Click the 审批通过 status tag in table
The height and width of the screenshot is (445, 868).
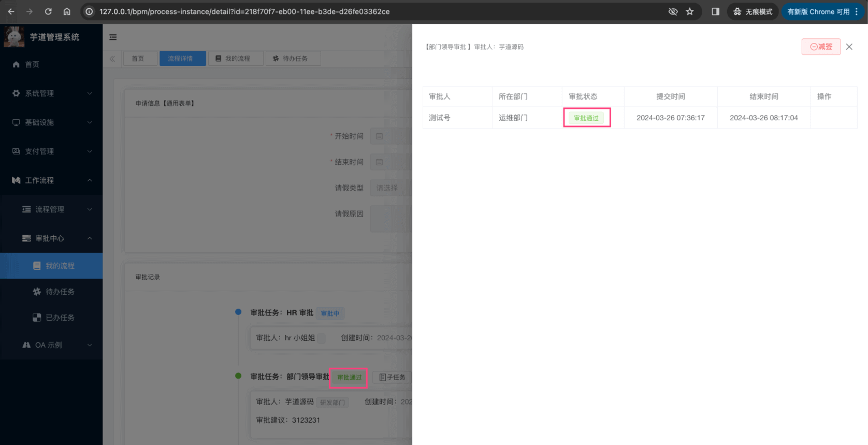pyautogui.click(x=586, y=118)
